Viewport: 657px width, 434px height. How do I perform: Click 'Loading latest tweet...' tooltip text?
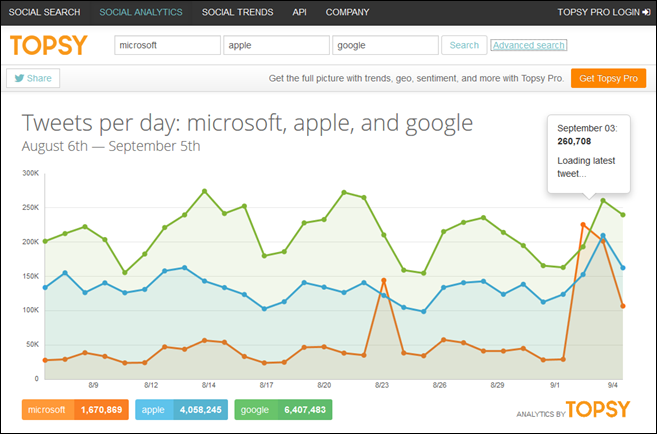[586, 167]
